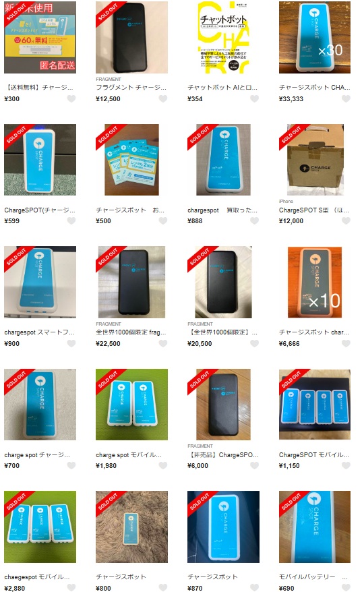This screenshot has height=592, width=364.
Task: Open the orange x10 charger thumbnail
Action: tap(315, 282)
